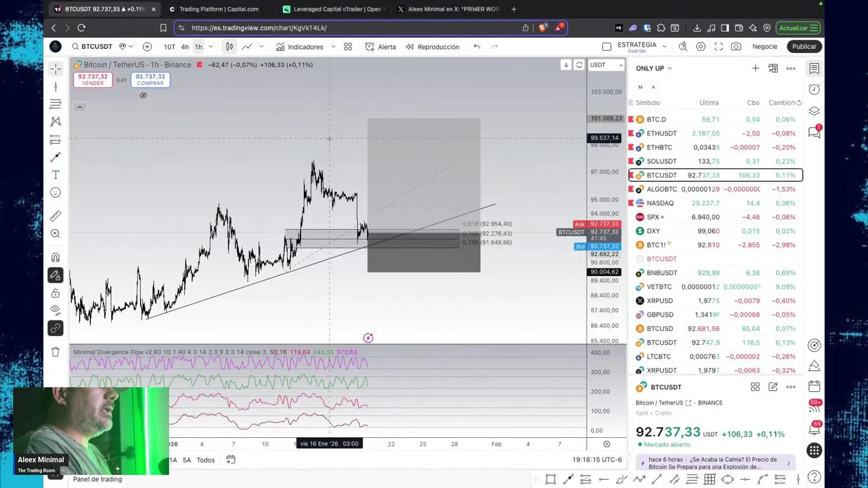Image resolution: width=868 pixels, height=488 pixels.
Task: Open Indicadores indicators menu
Action: [x=299, y=47]
